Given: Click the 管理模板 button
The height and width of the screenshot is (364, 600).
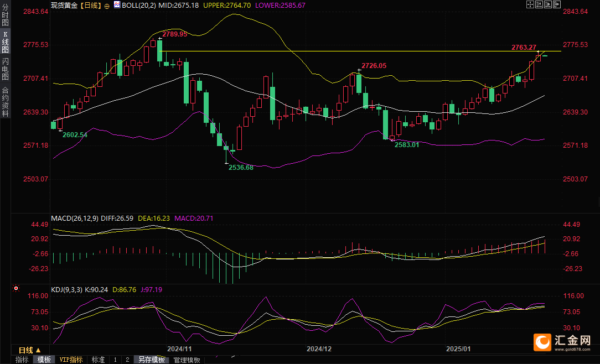Looking at the screenshot, I should coord(187,360).
